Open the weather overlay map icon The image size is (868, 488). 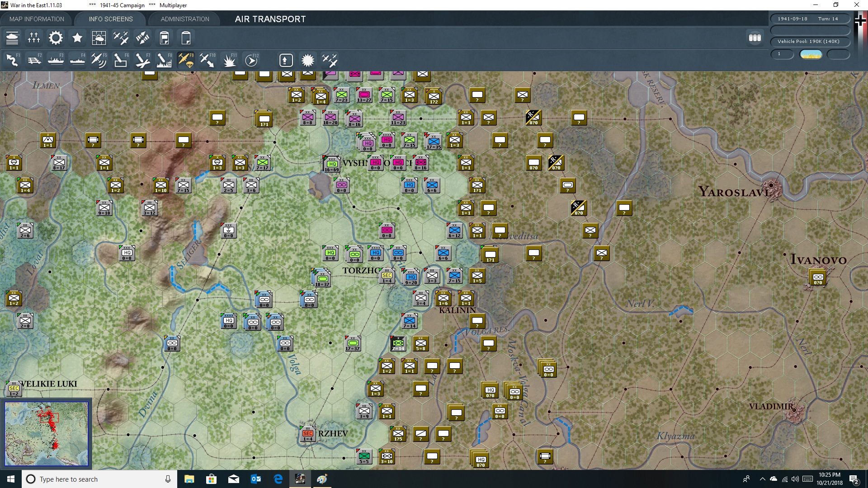click(x=99, y=38)
